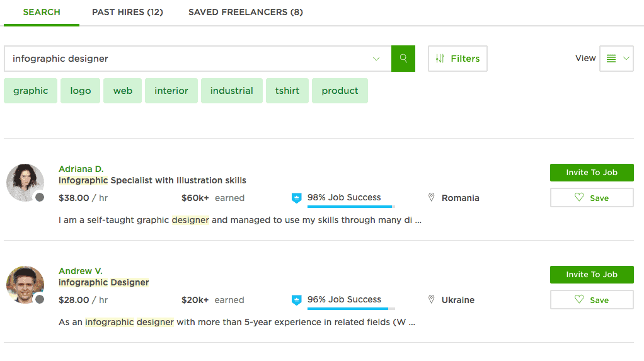Open Adriana D.'s profile name link
Image resolution: width=644 pixels, height=361 pixels.
(x=81, y=169)
